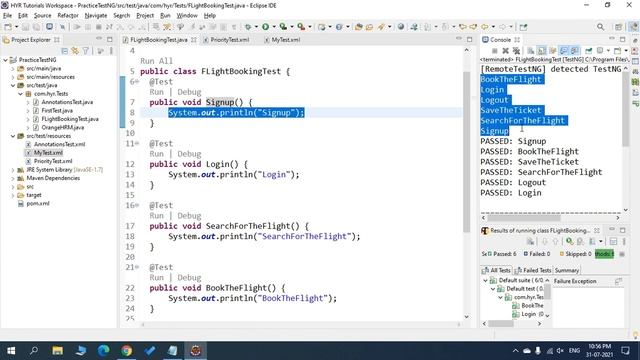
Task: Click the Back navigation arrow in toolbar
Action: click(x=484, y=27)
